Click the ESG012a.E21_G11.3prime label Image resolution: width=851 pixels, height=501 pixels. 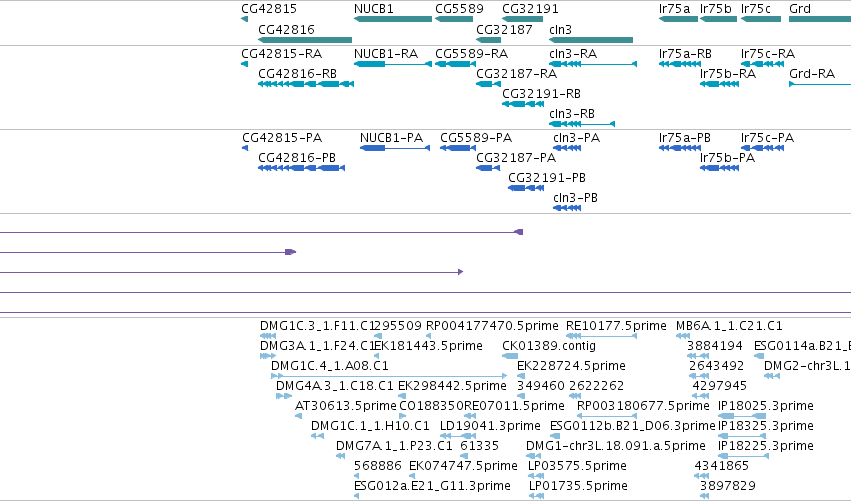pos(432,486)
